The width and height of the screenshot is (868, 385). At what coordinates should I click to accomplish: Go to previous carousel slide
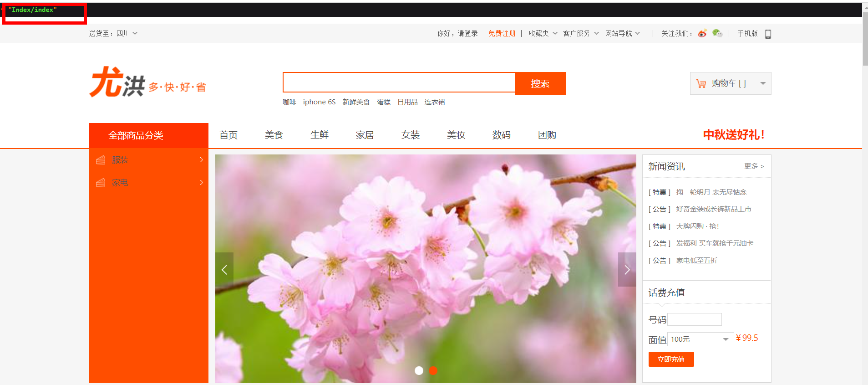pyautogui.click(x=224, y=270)
